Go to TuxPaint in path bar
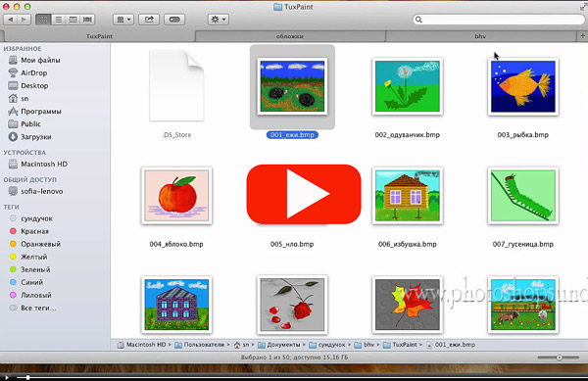Image resolution: width=588 pixels, height=381 pixels. tap(400, 345)
